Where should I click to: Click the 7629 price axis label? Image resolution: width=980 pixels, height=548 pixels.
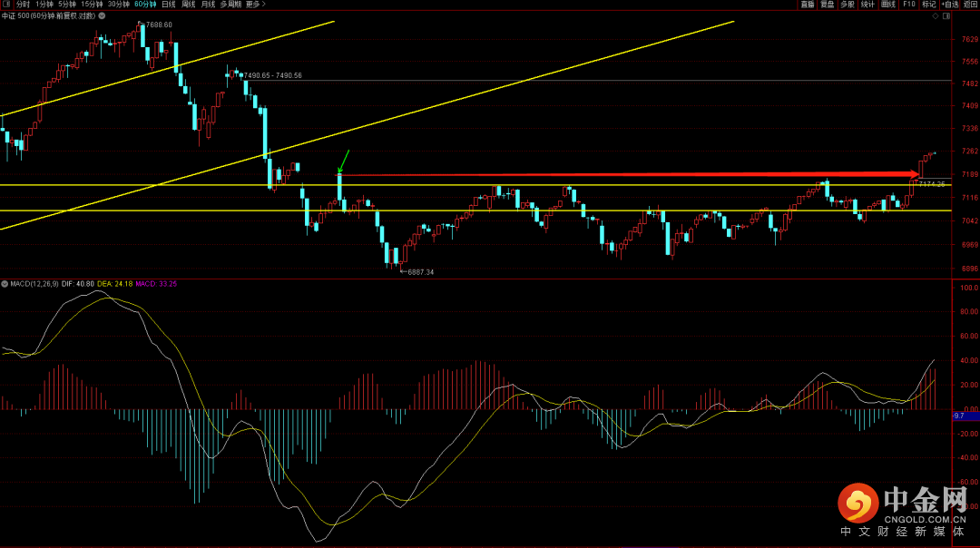coord(969,39)
